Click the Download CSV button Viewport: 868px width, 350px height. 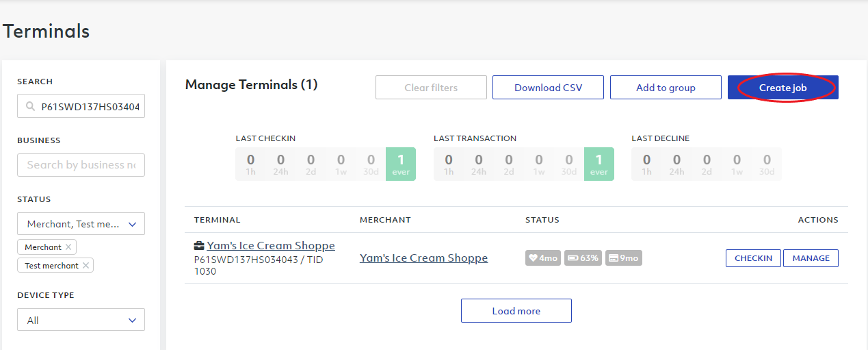(x=549, y=88)
